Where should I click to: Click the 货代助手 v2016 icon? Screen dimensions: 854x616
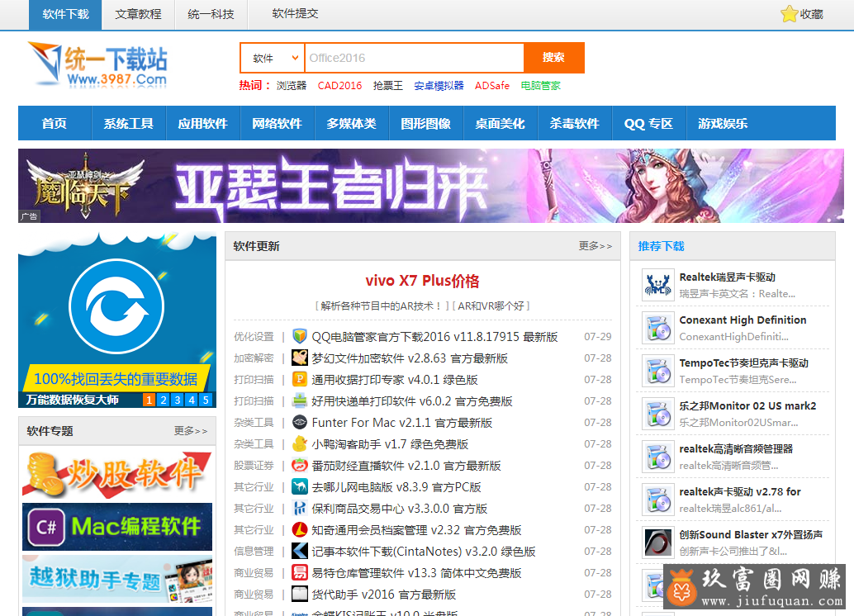click(x=300, y=594)
